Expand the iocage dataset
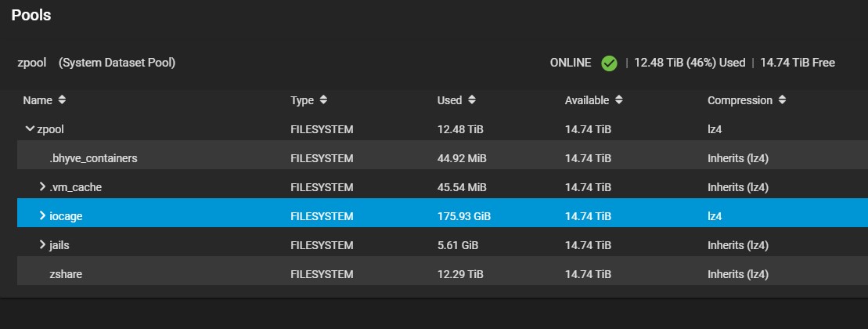The width and height of the screenshot is (868, 329). [x=43, y=215]
